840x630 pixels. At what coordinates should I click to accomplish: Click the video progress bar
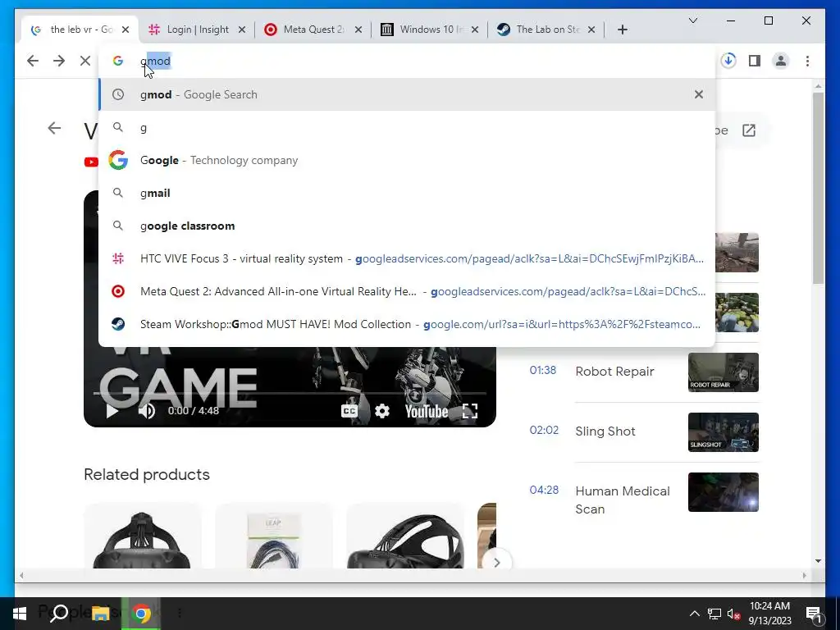click(x=290, y=394)
